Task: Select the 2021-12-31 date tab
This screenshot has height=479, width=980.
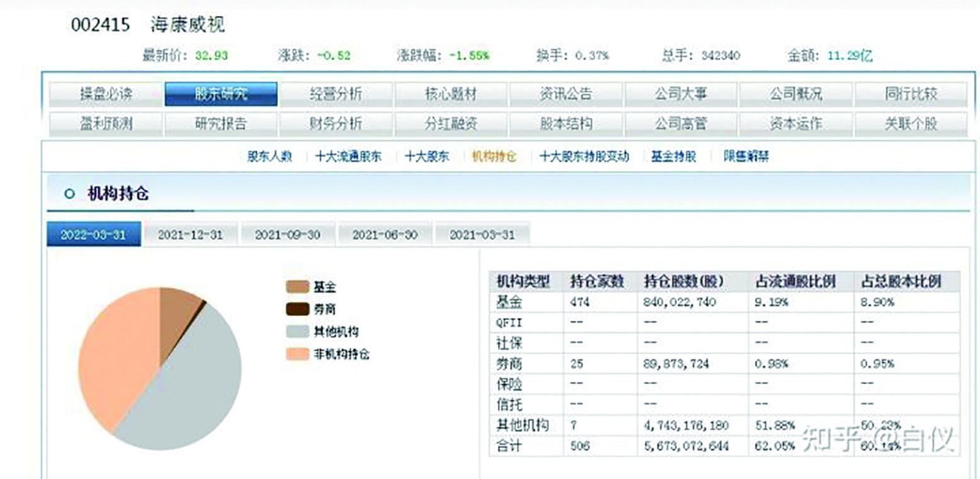Action: 189,234
